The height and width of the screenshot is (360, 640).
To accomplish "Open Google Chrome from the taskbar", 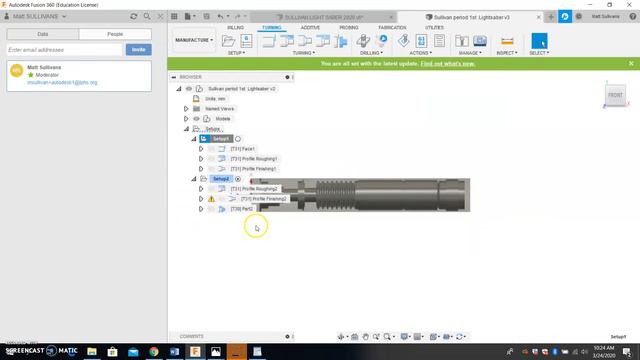I will (x=154, y=351).
